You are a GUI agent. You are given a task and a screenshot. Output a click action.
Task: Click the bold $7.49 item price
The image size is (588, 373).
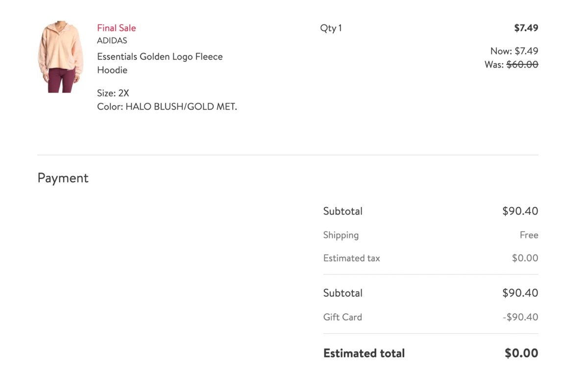[x=526, y=28]
